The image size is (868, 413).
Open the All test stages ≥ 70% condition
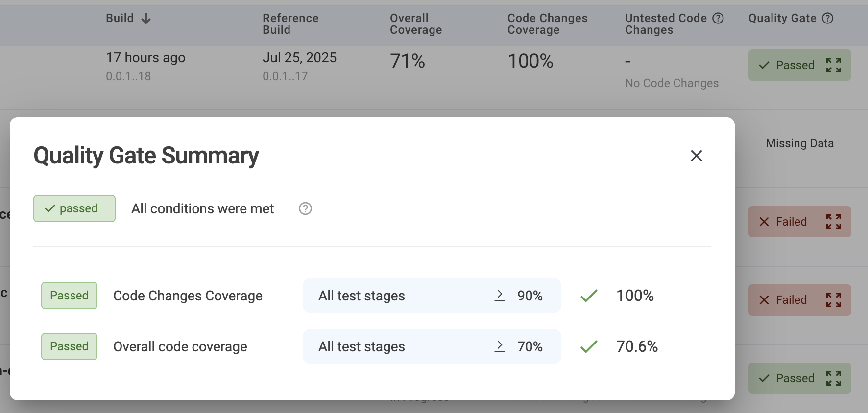pyautogui.click(x=431, y=346)
